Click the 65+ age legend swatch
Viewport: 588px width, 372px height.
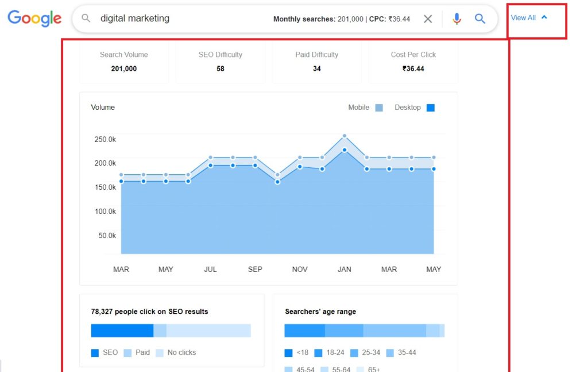pyautogui.click(x=360, y=369)
